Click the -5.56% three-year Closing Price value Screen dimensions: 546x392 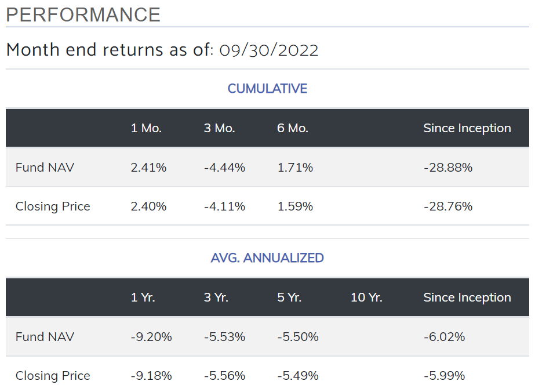224,376
